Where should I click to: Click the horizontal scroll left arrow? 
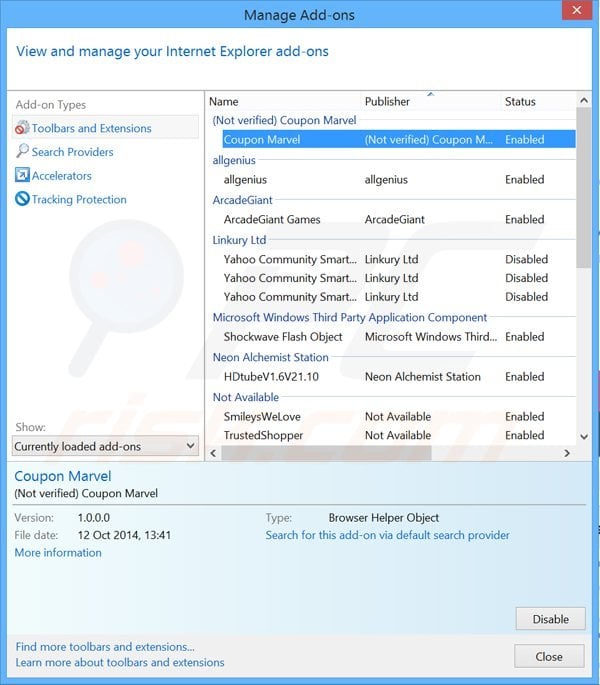pyautogui.click(x=213, y=453)
